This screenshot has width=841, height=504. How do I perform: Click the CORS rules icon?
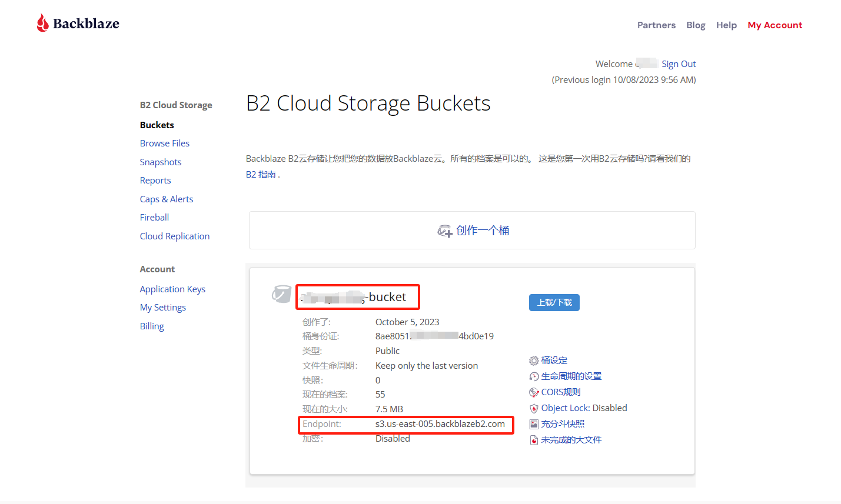click(x=534, y=392)
